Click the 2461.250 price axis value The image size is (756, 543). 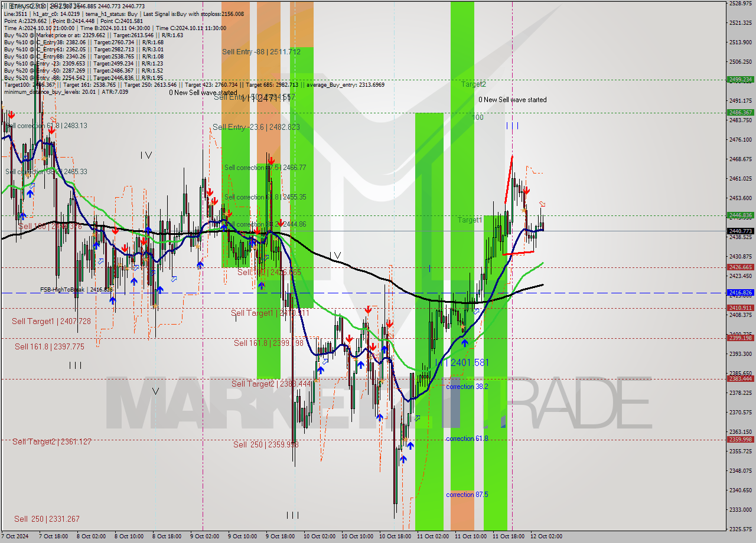pos(741,178)
